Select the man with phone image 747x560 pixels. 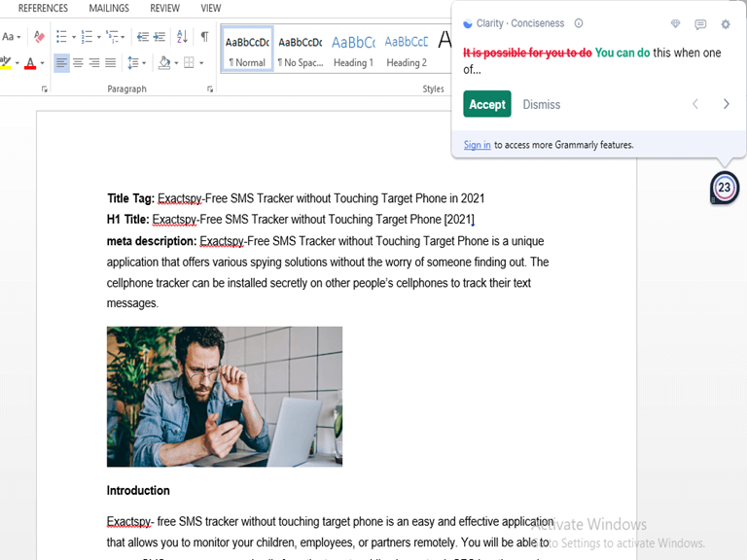pyautogui.click(x=225, y=397)
